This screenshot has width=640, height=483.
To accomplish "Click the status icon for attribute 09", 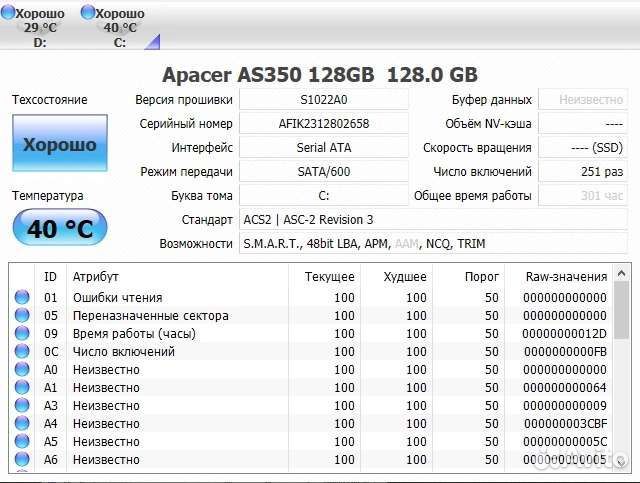I will point(22,333).
